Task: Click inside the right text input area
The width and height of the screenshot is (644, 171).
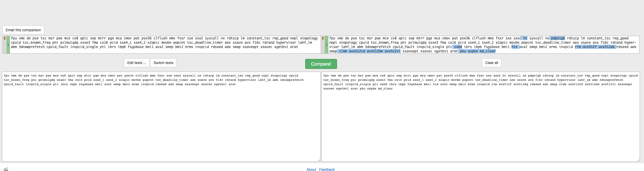Action: click(x=480, y=122)
